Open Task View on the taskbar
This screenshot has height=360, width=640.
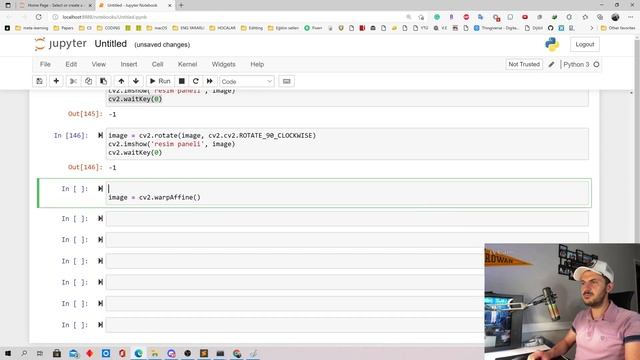[40, 353]
